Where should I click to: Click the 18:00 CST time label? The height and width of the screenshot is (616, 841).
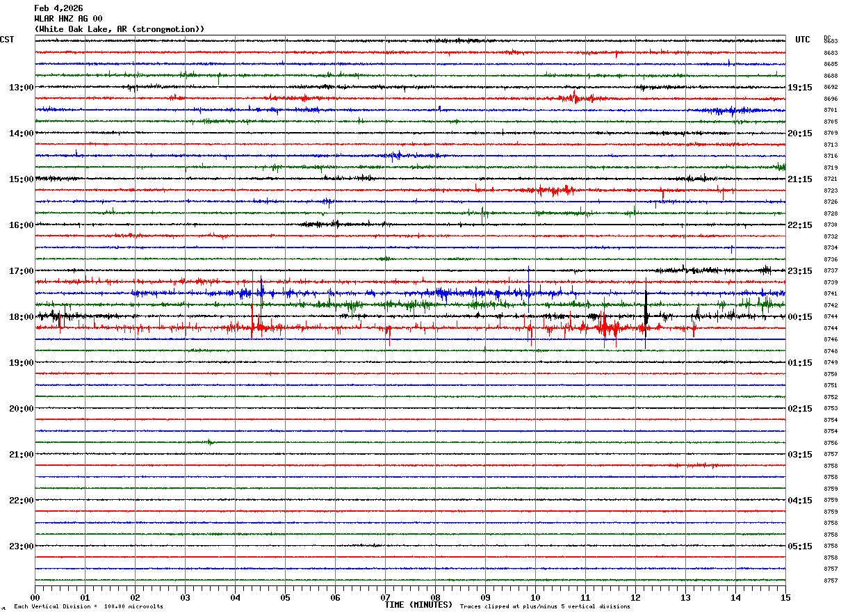22,317
